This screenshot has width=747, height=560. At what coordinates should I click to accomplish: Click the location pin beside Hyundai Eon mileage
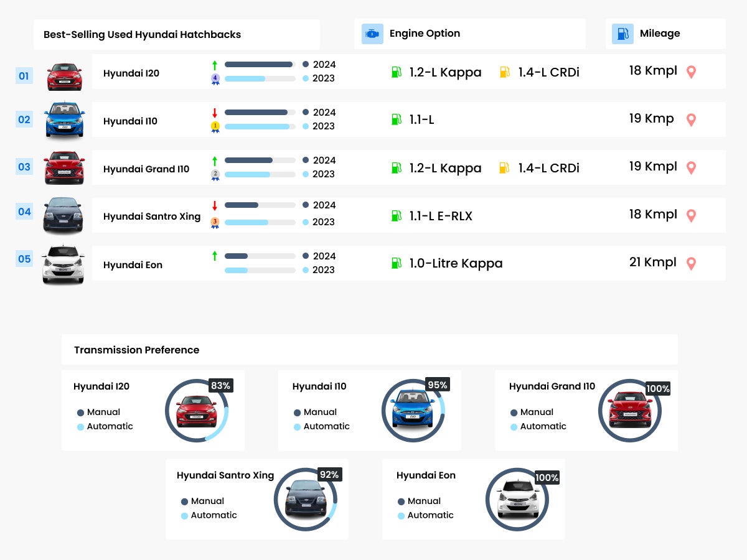691,263
